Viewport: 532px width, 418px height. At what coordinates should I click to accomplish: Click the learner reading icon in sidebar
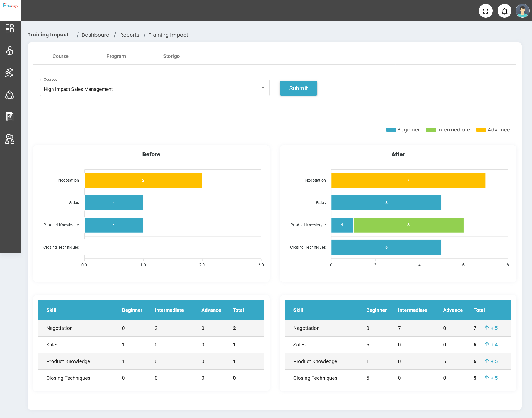pos(10,51)
